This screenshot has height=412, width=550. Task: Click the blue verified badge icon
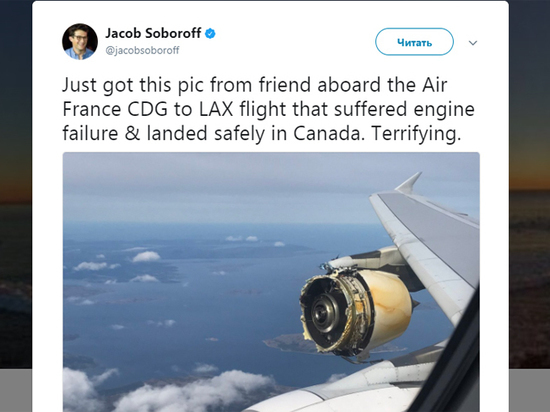pyautogui.click(x=210, y=34)
